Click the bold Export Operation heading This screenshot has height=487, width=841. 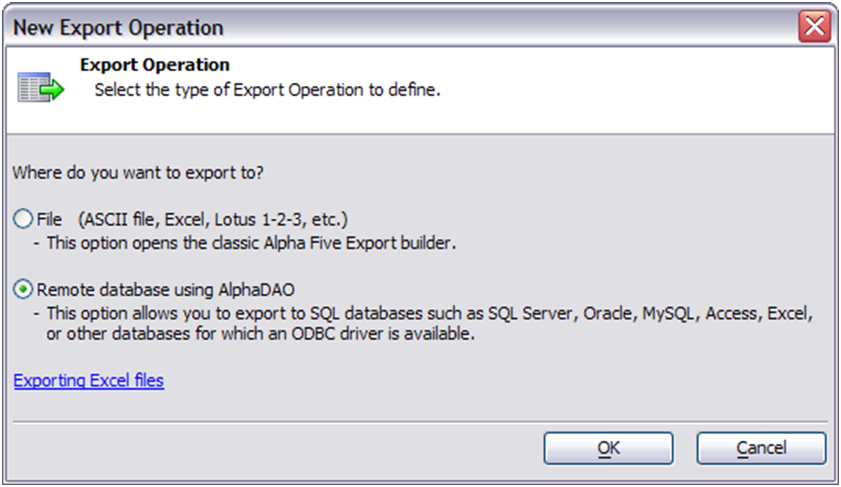(x=154, y=65)
